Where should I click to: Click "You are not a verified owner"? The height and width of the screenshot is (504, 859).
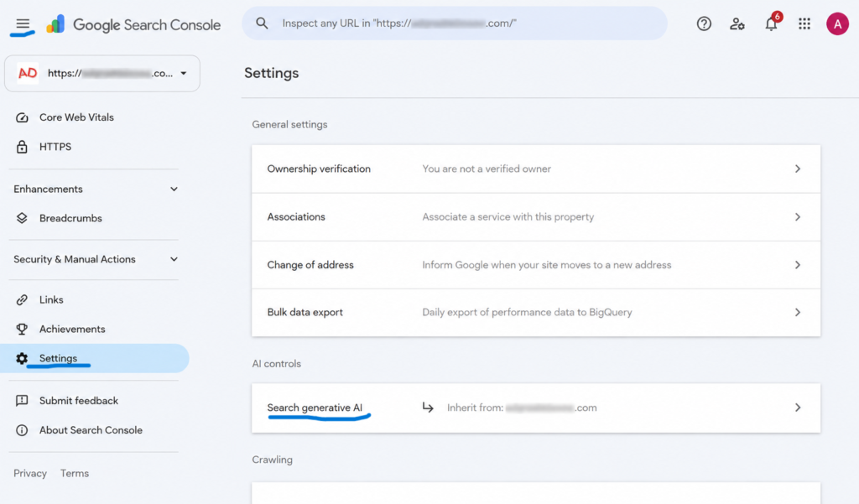click(487, 169)
